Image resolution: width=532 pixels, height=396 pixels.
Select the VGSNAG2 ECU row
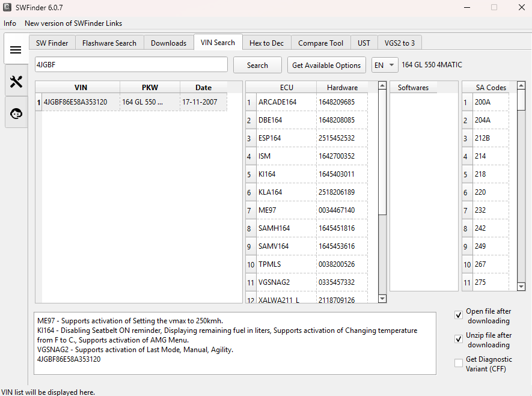[287, 282]
